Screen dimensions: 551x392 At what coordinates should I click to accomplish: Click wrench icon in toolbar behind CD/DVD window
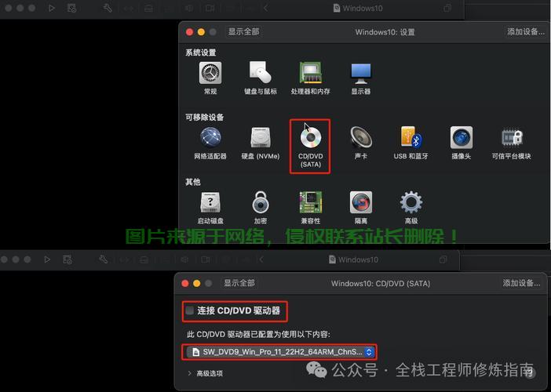point(103,260)
